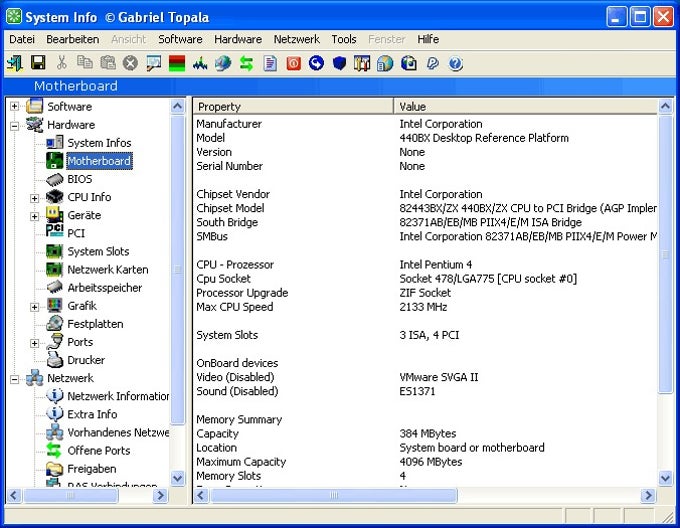Click the blue circular arrow icon
Image resolution: width=680 pixels, height=528 pixels.
pyautogui.click(x=316, y=63)
